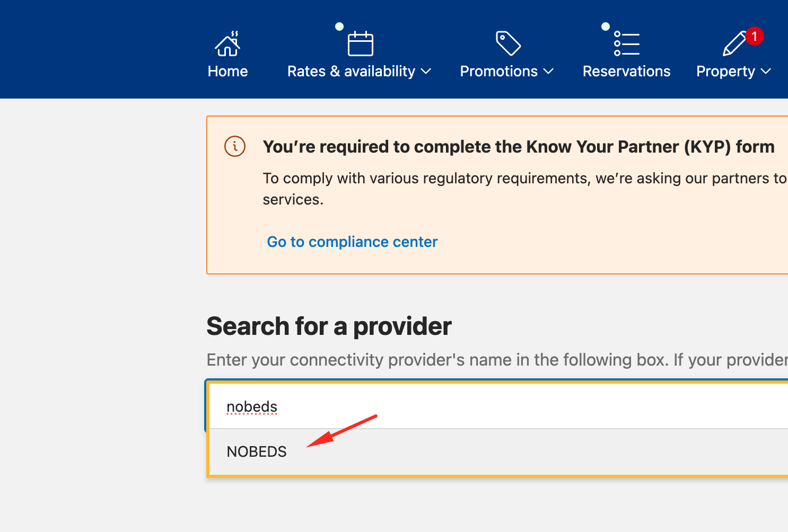Click the Rates & availability calendar icon
Image resolution: width=788 pixels, height=532 pixels.
point(361,43)
